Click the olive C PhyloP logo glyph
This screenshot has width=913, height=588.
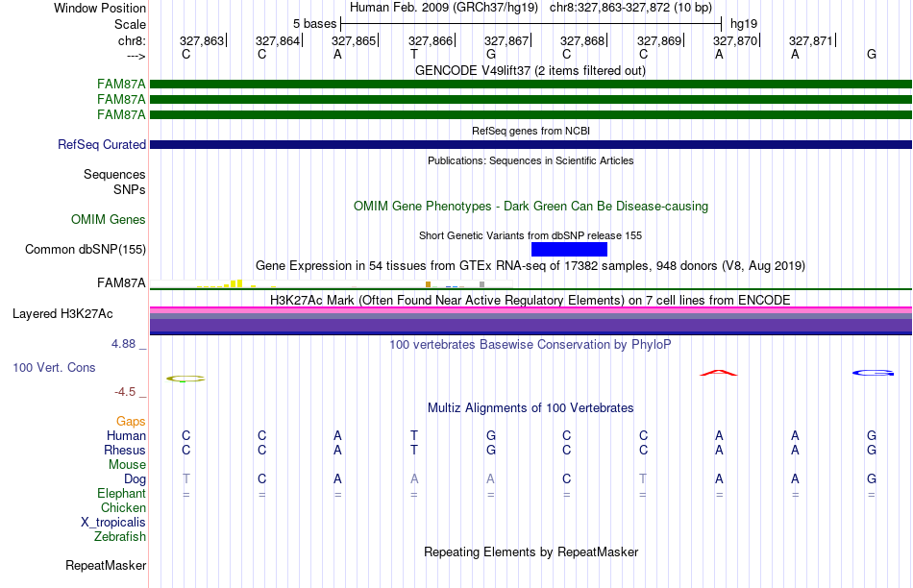click(185, 379)
